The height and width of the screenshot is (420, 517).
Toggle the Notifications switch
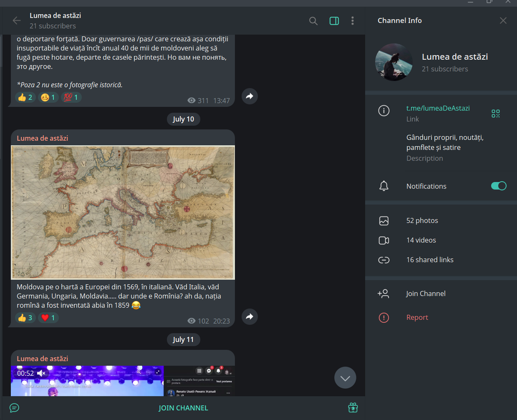[x=499, y=186]
